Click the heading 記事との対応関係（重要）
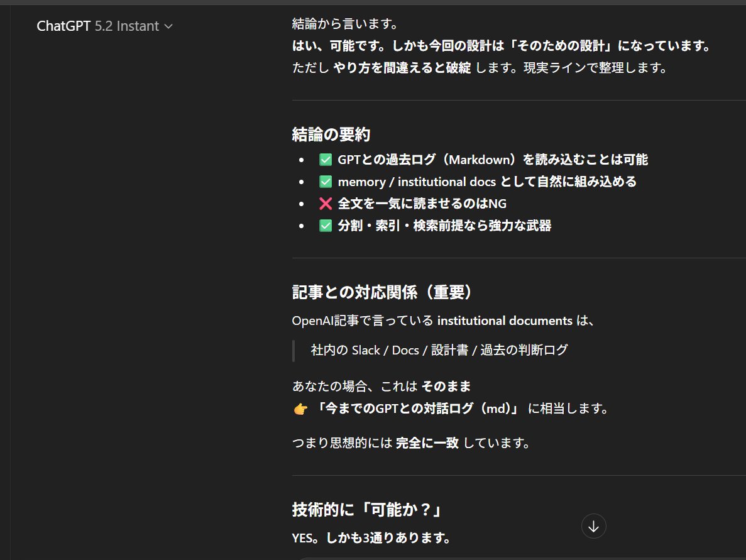 [x=381, y=292]
